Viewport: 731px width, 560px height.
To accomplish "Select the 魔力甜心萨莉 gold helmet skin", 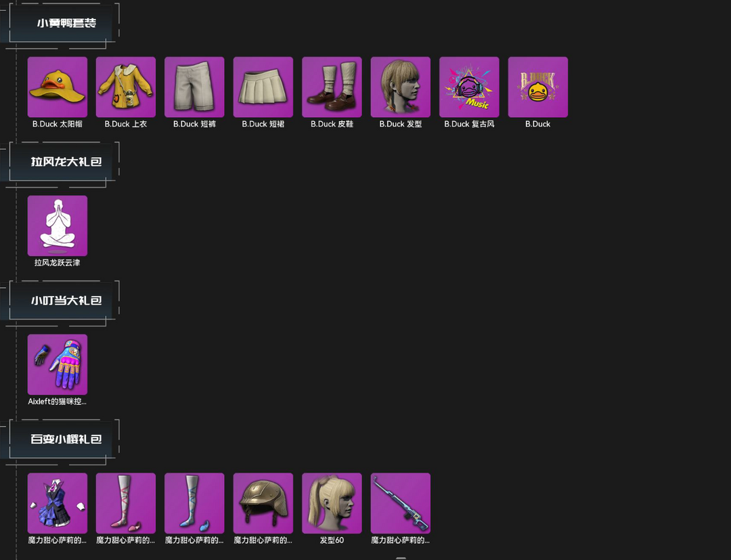I will 263,503.
